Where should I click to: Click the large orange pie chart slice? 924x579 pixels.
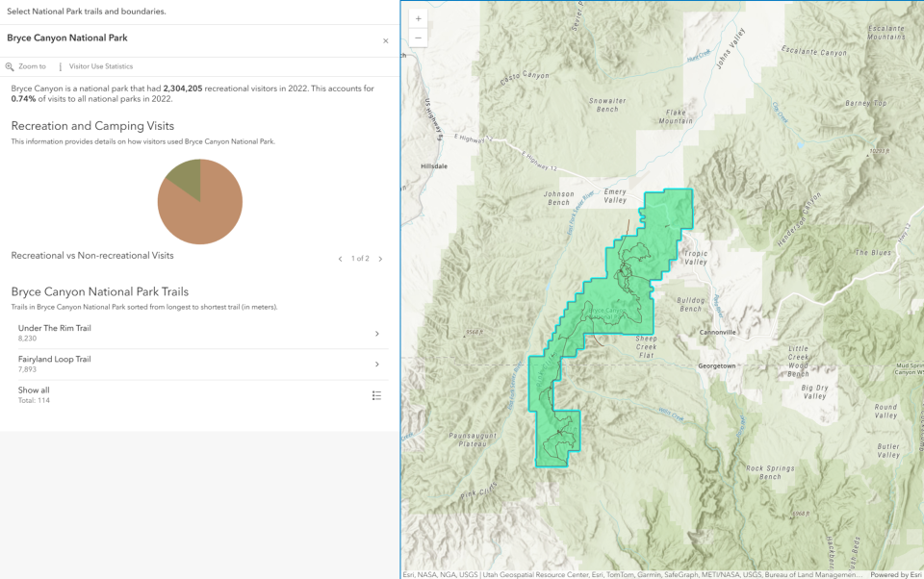pos(202,214)
